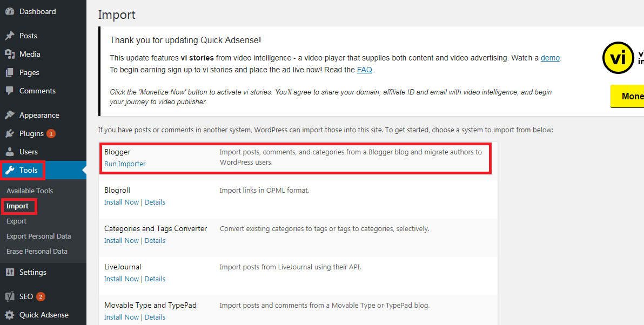Image resolution: width=644 pixels, height=325 pixels.
Task: Click the Appearance paintbrush icon
Action: pos(10,115)
